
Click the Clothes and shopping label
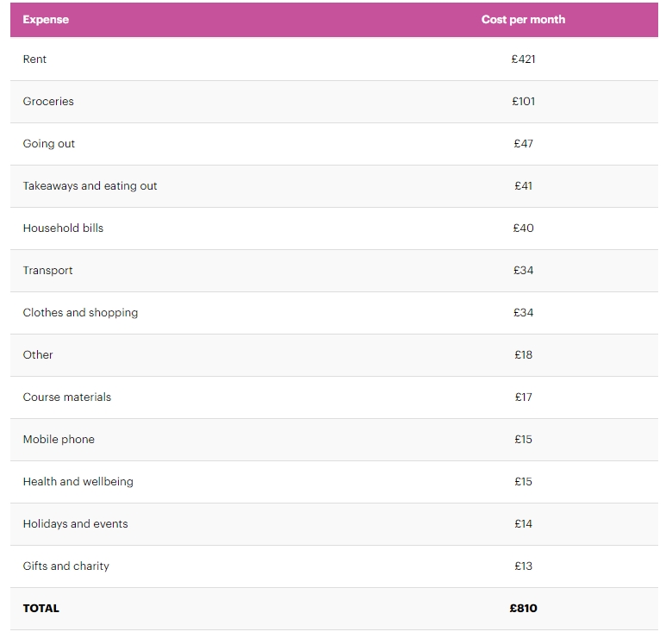pyautogui.click(x=80, y=313)
